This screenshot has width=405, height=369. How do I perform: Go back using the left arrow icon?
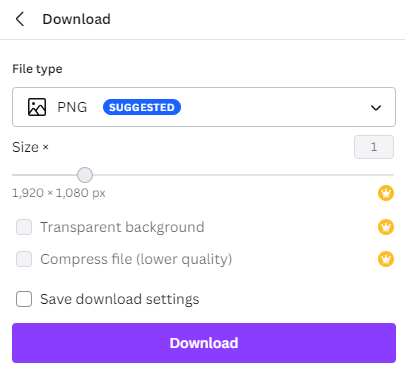click(x=20, y=19)
